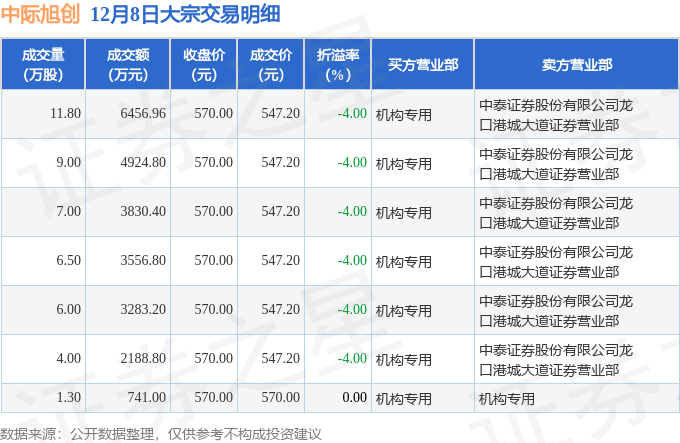The height and width of the screenshot is (443, 680).
Task: Click the 数据来源 disclaimer footer text
Action: pyautogui.click(x=161, y=434)
